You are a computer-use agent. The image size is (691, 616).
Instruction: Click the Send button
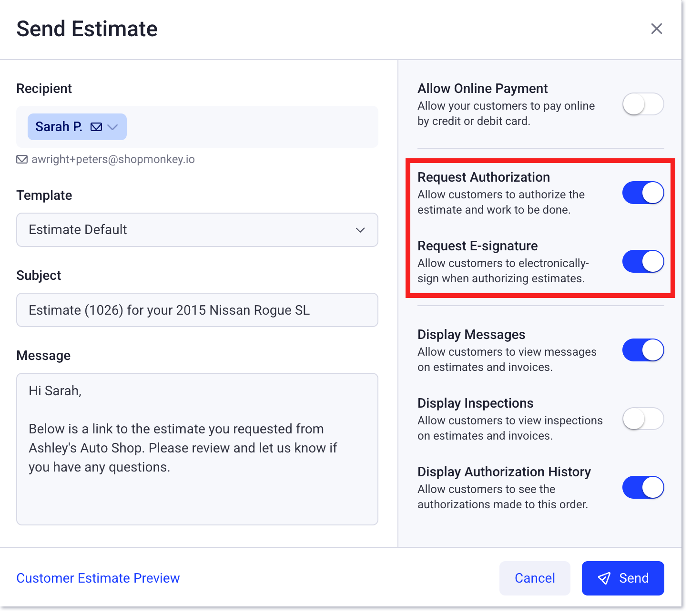(x=623, y=578)
